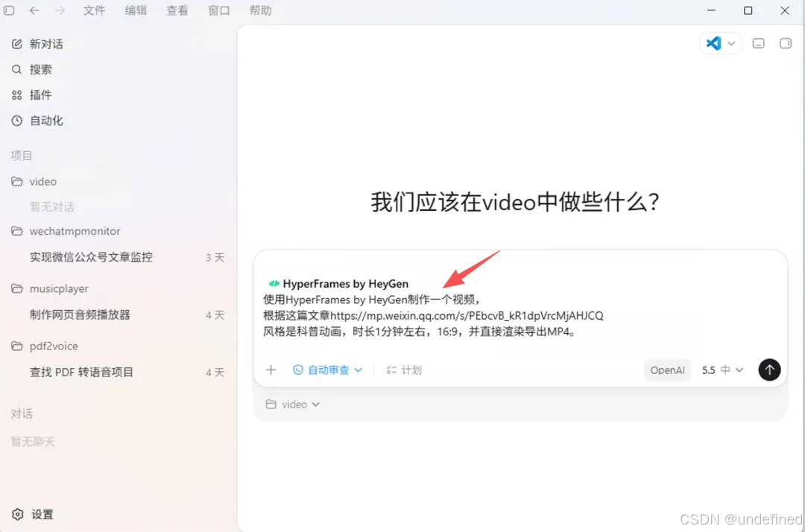Click the 自动化 clock icon
This screenshot has width=805, height=532.
pos(17,121)
